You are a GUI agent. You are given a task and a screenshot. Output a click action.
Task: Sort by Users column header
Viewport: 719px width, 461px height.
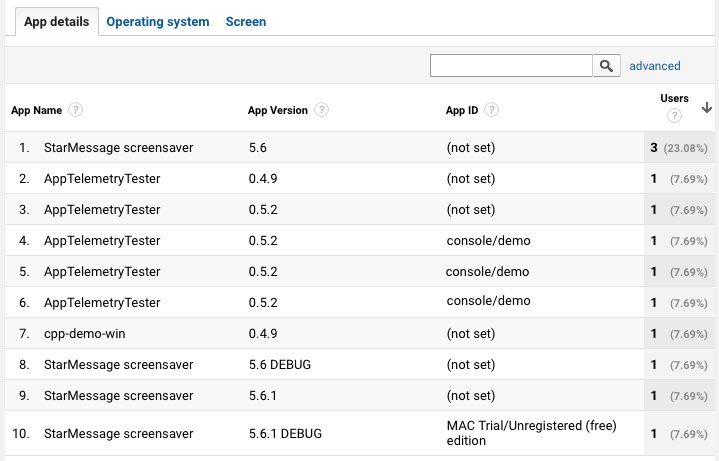click(x=674, y=98)
